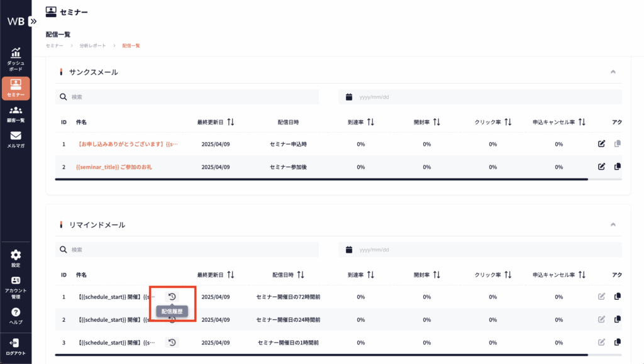This screenshot has width=644, height=364.
Task: Sort thanks mails by 最終更新日
Action: pyautogui.click(x=231, y=122)
